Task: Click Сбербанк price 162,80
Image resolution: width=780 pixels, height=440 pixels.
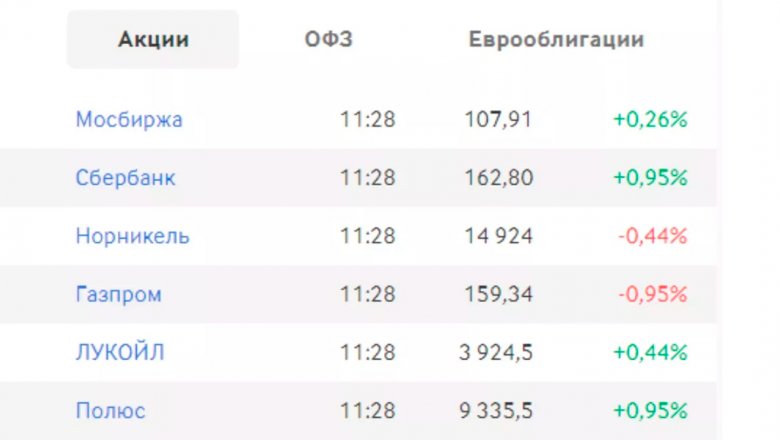Action: 498,177
